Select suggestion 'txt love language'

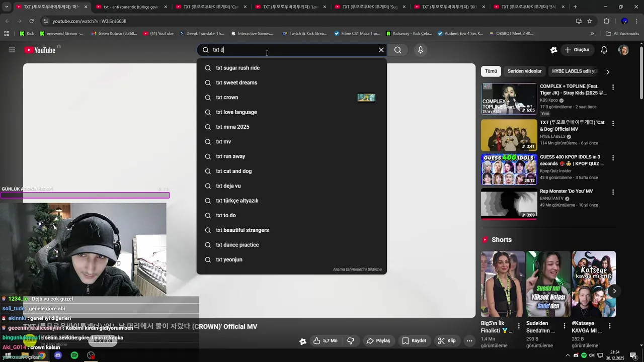point(292,112)
